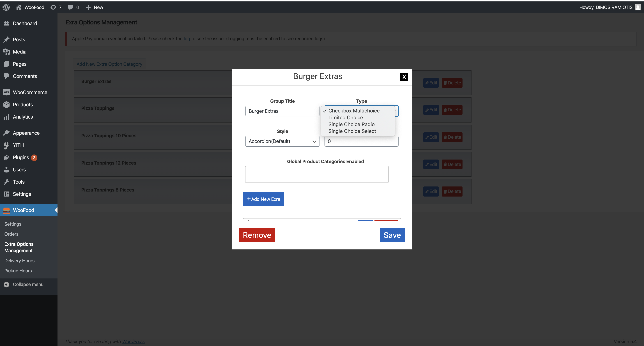This screenshot has width=644, height=346.
Task: Edit the Burger Extras row
Action: point(431,83)
